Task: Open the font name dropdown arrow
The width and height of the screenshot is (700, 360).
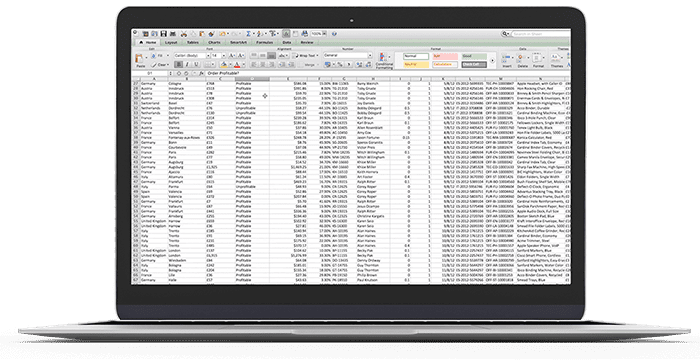Action: click(x=208, y=55)
